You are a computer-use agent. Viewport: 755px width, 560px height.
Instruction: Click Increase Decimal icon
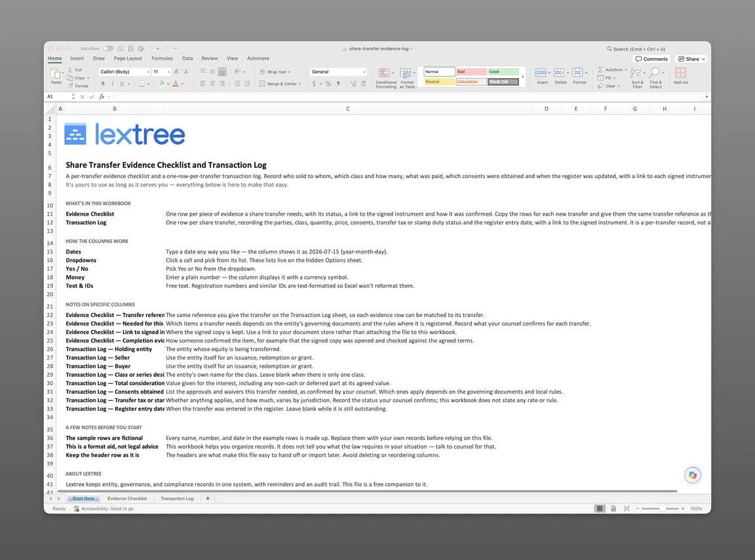353,84
